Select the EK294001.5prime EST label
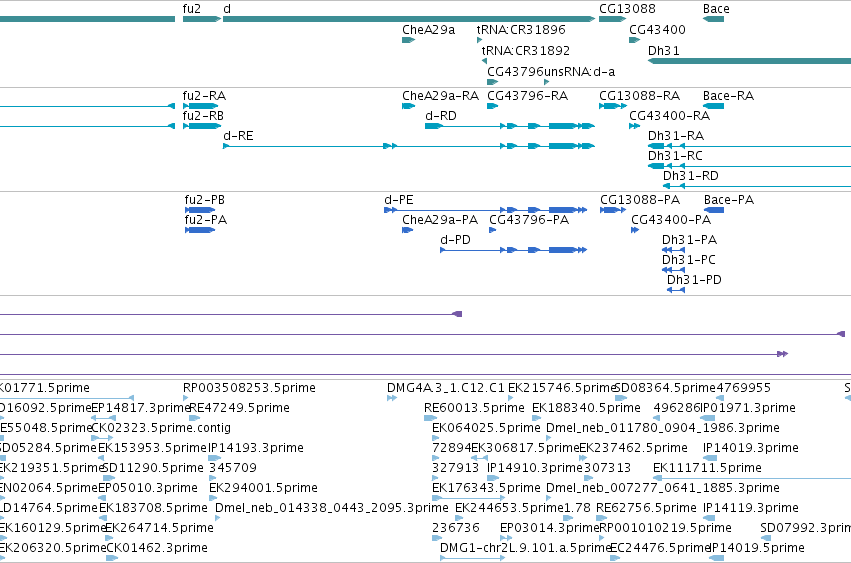Screen dimensions: 851x563 click(263, 488)
